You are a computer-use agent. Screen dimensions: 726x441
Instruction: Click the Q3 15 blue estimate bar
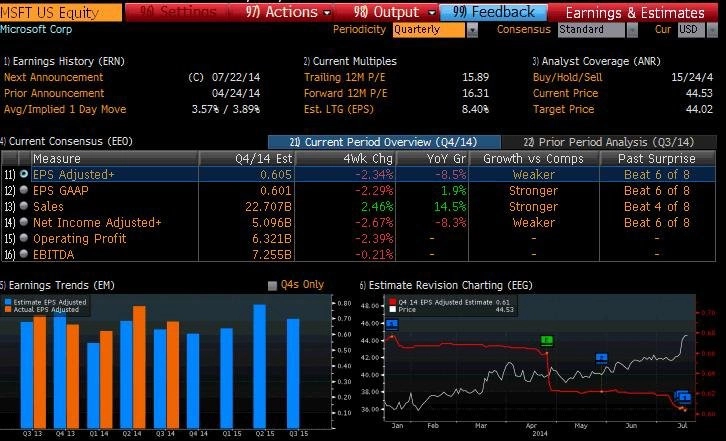click(293, 373)
